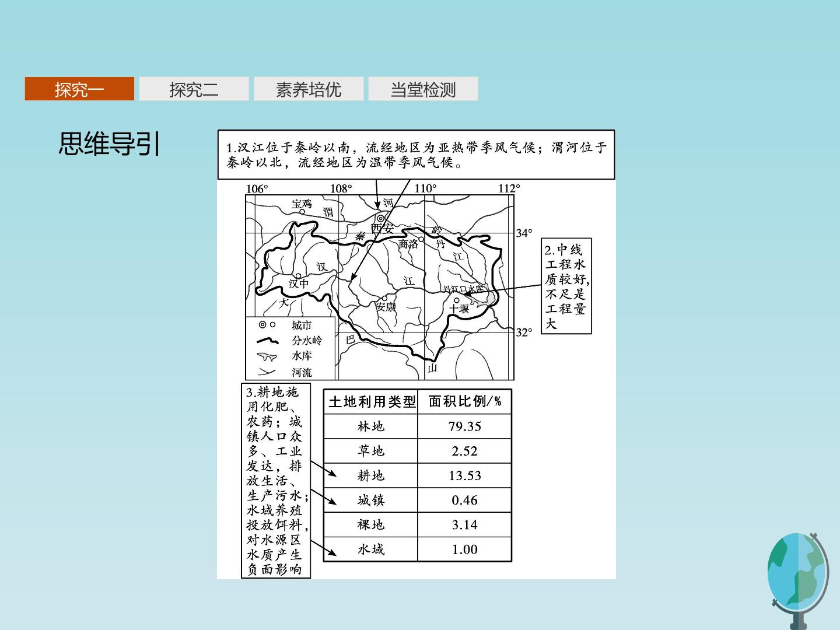The image size is (840, 630).
Task: Click the 商洛 city label on map
Action: [x=409, y=244]
